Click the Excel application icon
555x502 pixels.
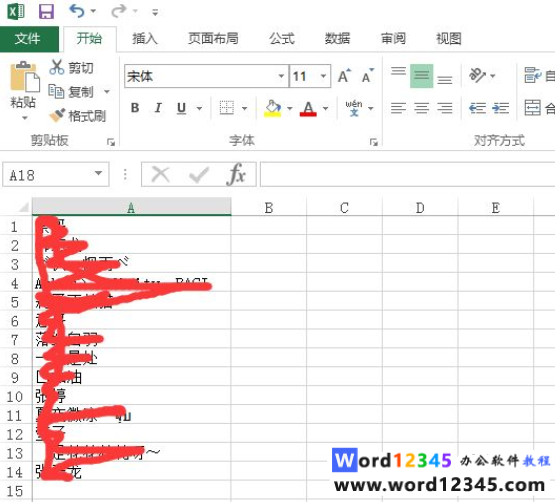16,11
